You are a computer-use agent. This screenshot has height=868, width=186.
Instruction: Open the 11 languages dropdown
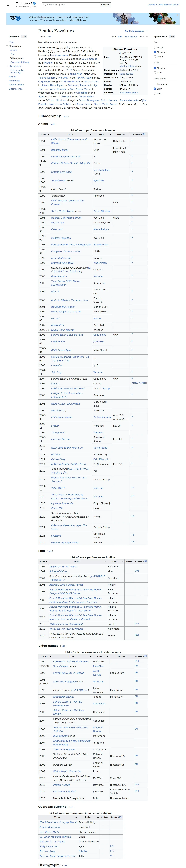136,31
